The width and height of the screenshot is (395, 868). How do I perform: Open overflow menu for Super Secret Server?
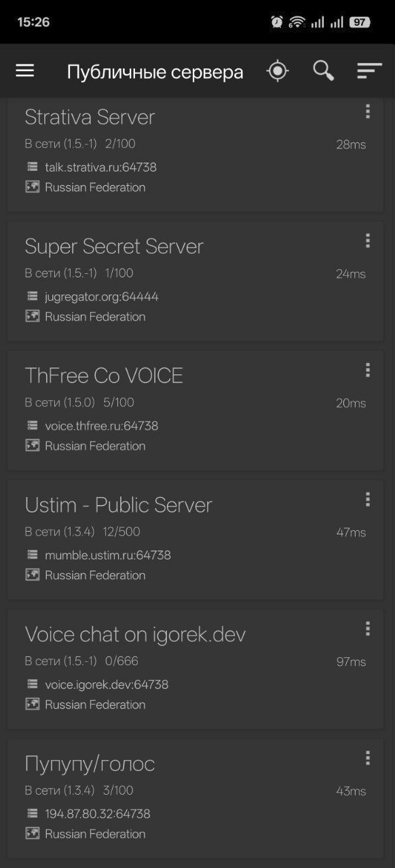click(x=367, y=241)
